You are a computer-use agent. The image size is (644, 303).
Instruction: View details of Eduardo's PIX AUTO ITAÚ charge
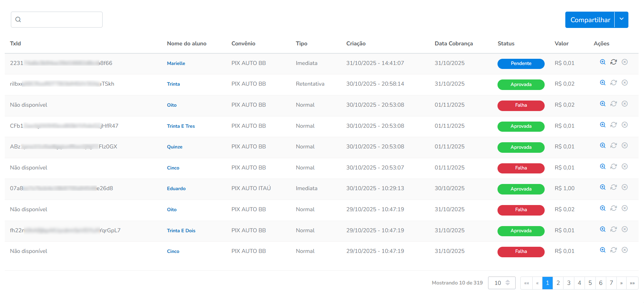pos(603,187)
